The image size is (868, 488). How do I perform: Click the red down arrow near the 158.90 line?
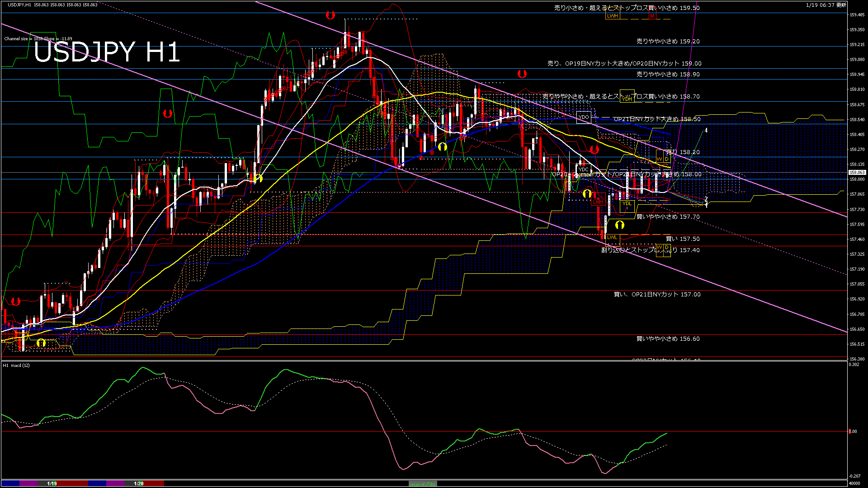pyautogui.click(x=522, y=74)
